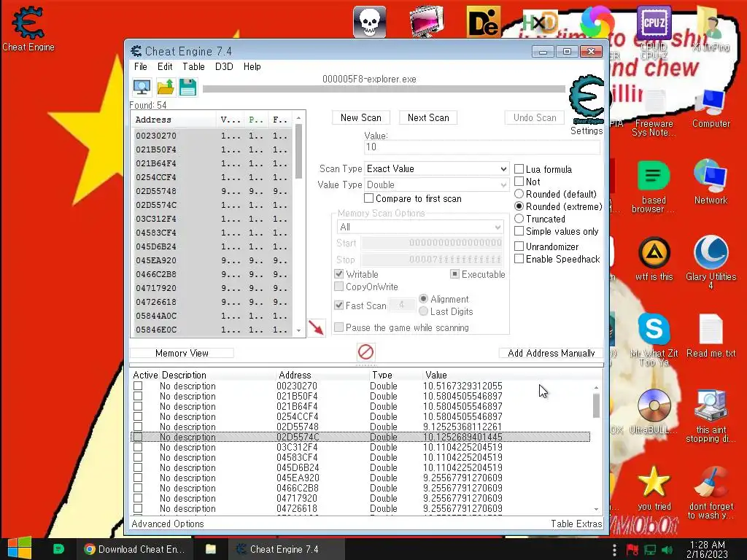Open the UltraBULL disc icon

pyautogui.click(x=654, y=411)
